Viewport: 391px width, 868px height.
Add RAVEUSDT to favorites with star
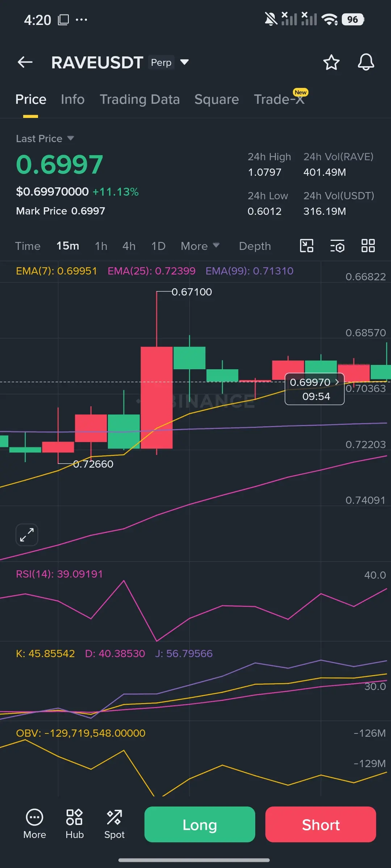[331, 62]
